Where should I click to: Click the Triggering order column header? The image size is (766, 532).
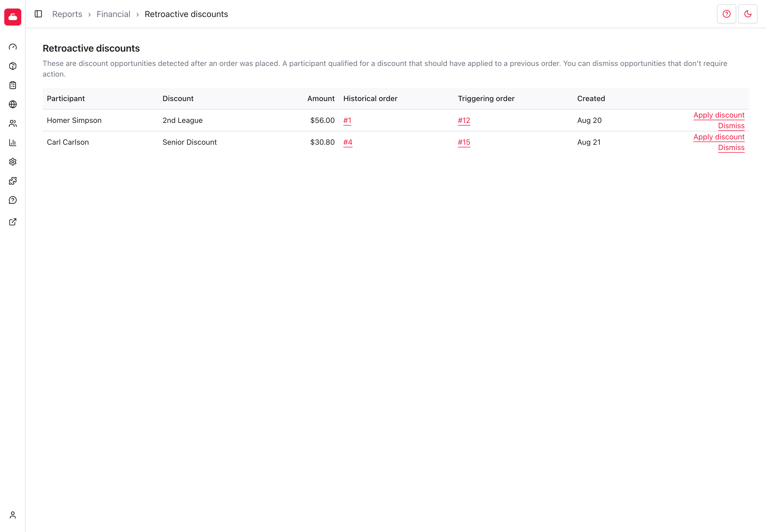[x=486, y=99]
